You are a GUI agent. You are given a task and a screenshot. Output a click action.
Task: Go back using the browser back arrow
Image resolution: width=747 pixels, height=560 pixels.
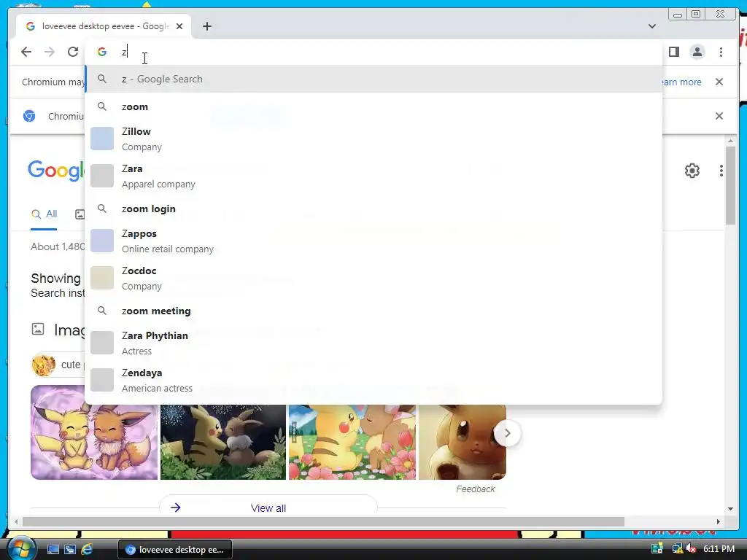point(26,52)
